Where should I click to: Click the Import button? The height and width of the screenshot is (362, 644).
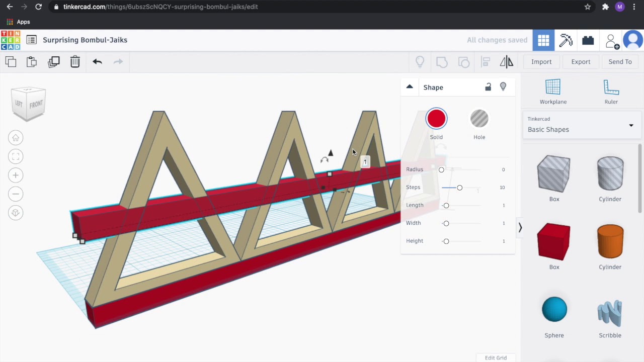(541, 62)
